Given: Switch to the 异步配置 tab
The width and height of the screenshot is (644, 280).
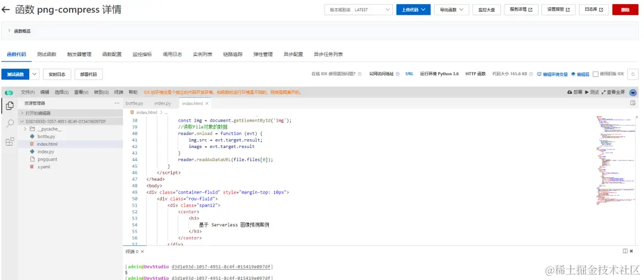Looking at the screenshot, I should point(293,54).
